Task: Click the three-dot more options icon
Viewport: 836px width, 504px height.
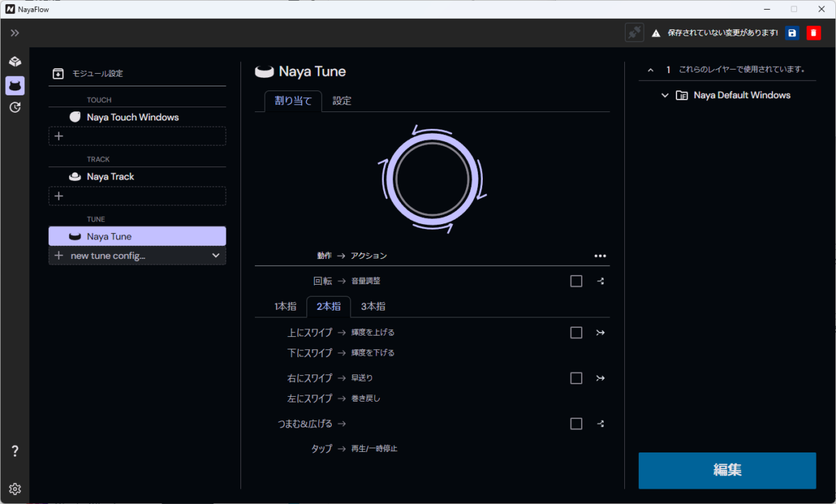Action: (x=600, y=255)
